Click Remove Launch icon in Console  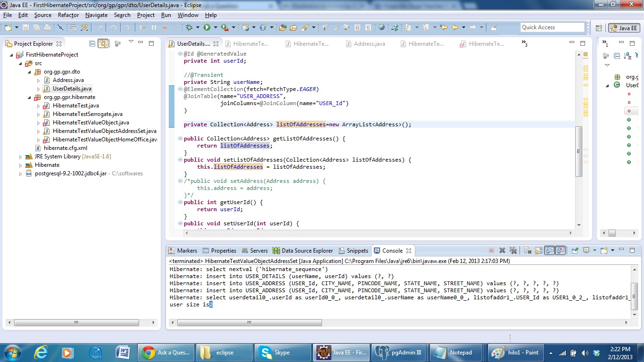(503, 251)
